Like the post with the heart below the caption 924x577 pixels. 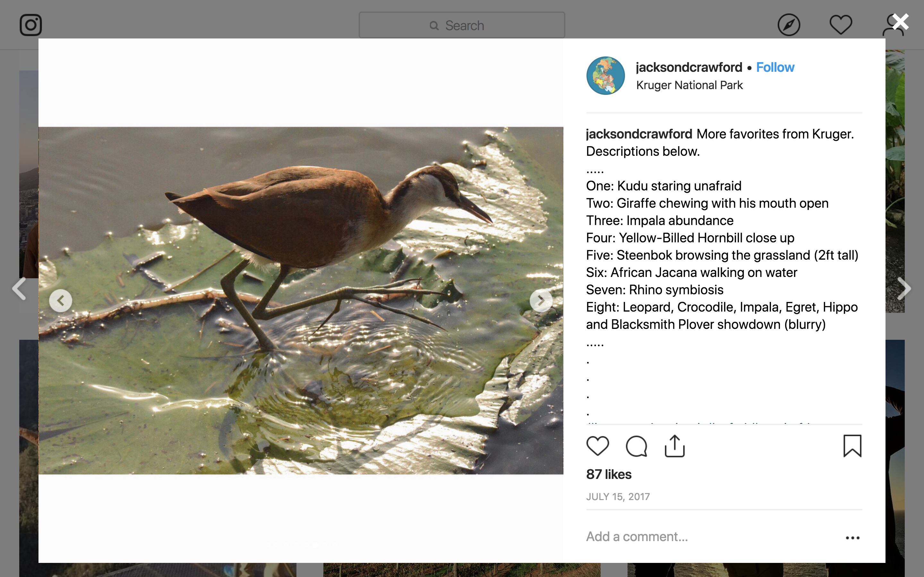point(597,446)
